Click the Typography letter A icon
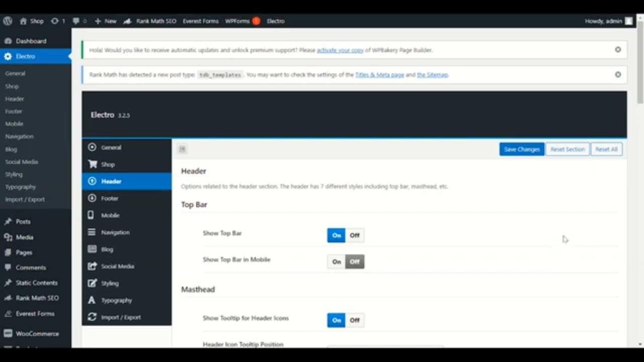Screen dimensions: 644x362 click(92, 300)
